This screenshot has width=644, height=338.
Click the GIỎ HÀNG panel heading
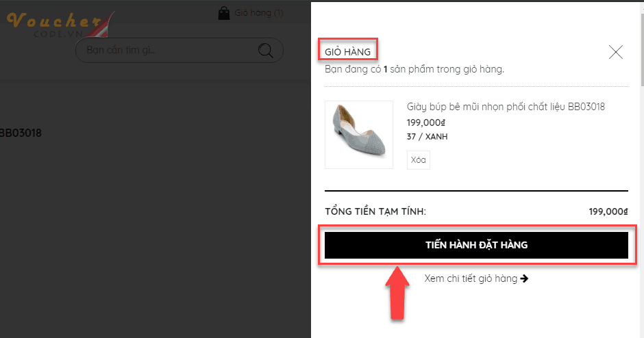pyautogui.click(x=348, y=52)
